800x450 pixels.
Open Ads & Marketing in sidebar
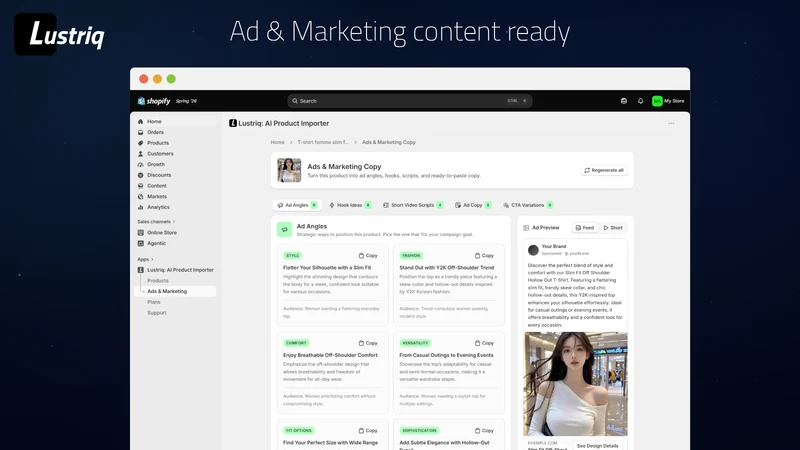[176, 291]
